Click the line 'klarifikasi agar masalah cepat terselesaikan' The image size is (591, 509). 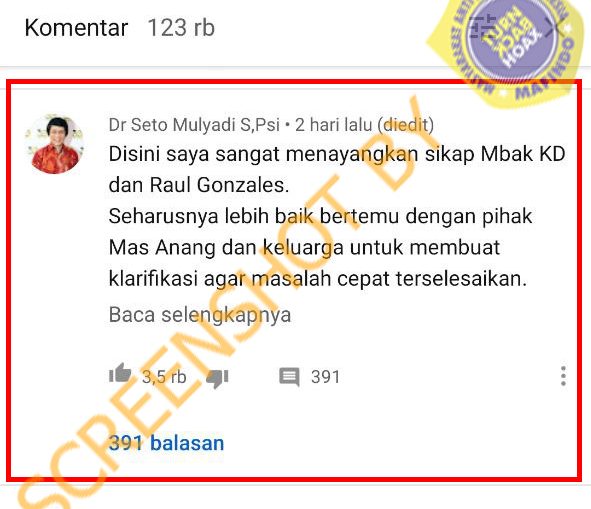[x=318, y=279]
